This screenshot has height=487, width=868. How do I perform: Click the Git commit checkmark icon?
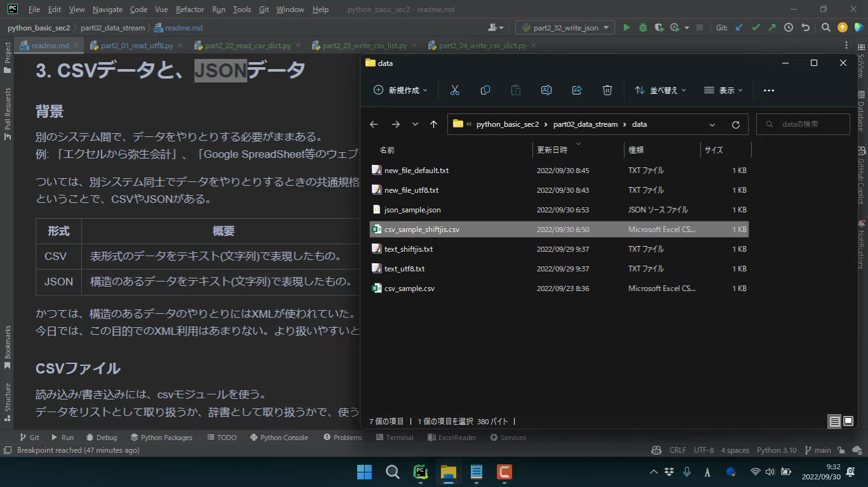pos(755,27)
